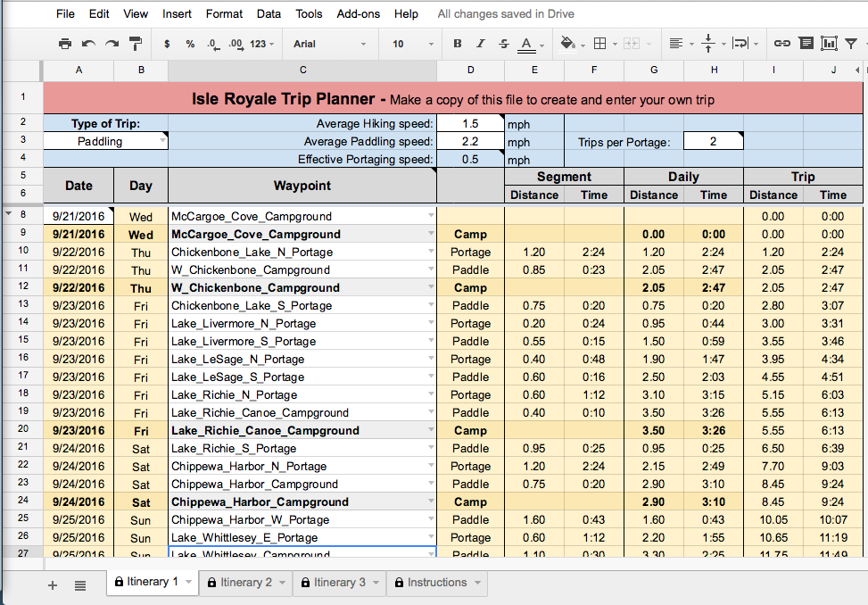Add a new sheet with the plus button
Screen dimensions: 868x605
click(x=53, y=585)
